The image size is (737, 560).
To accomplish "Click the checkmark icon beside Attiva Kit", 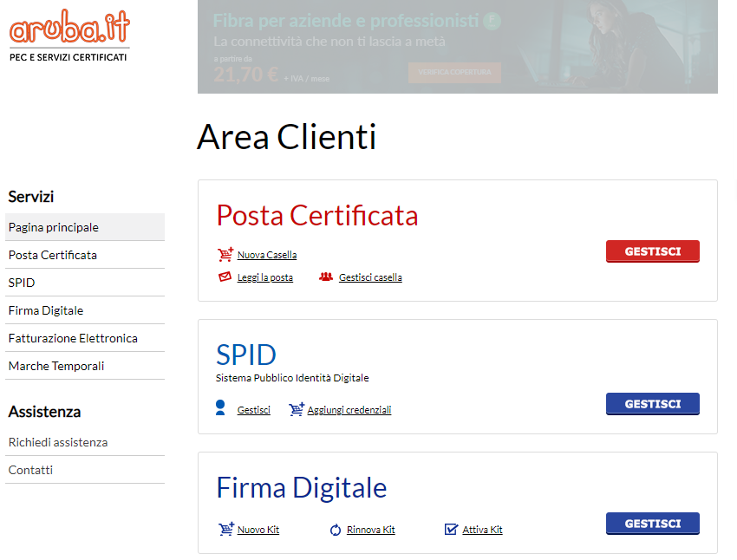I will coord(451,530).
